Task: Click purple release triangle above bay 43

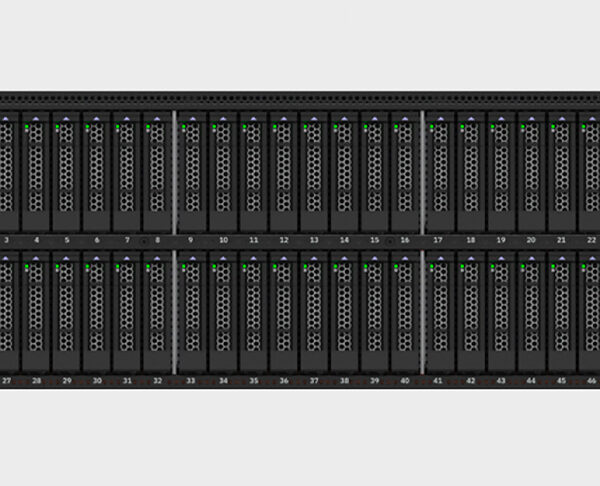Action: (501, 259)
